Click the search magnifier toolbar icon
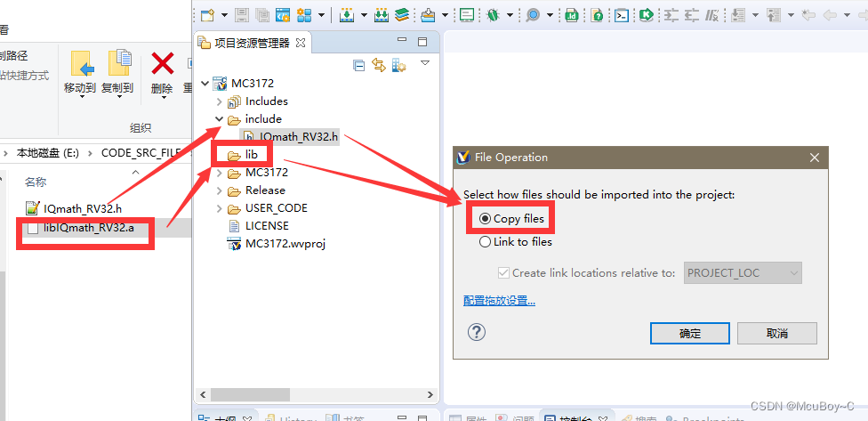 click(x=533, y=15)
